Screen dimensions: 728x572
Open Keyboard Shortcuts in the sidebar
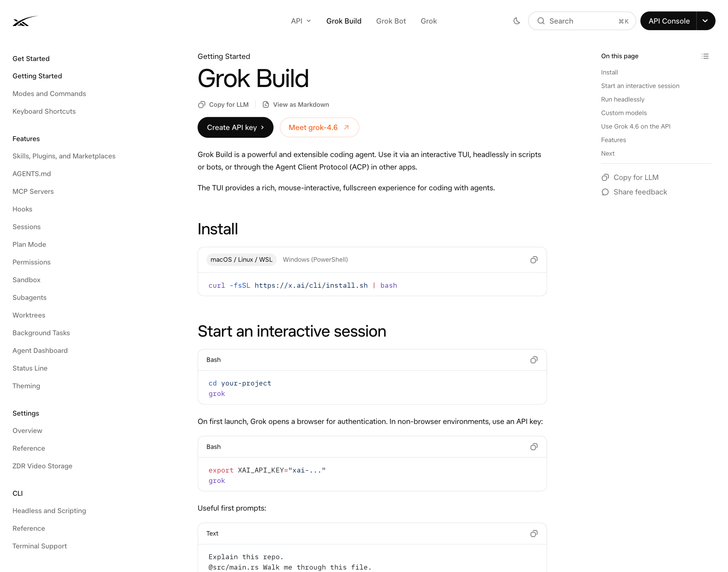pos(44,111)
